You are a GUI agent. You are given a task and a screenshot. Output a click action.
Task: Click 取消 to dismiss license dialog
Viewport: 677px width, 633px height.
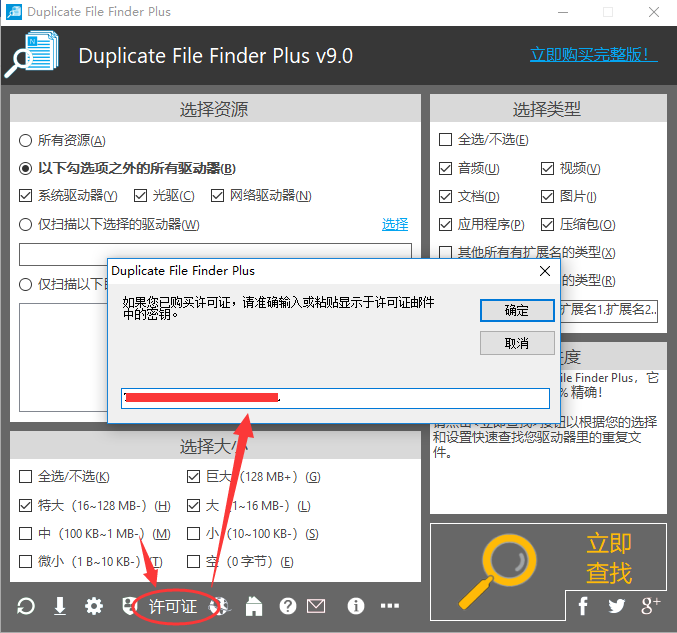tap(517, 343)
